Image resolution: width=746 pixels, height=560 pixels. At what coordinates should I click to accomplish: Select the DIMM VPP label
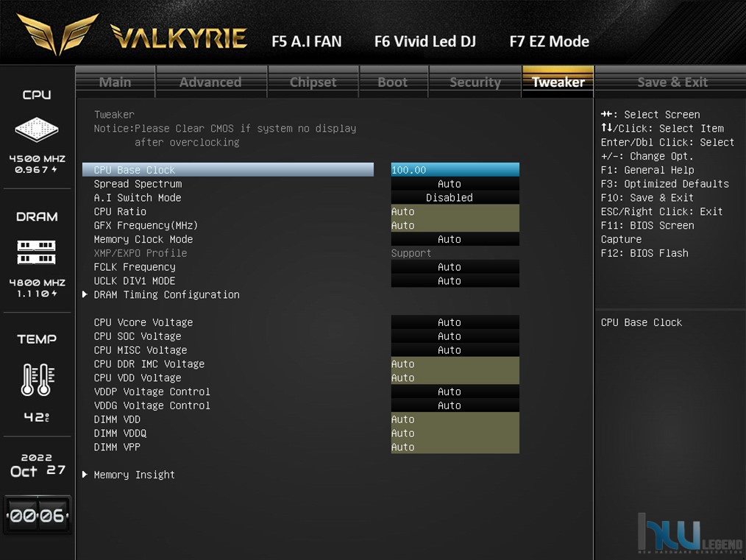point(117,447)
